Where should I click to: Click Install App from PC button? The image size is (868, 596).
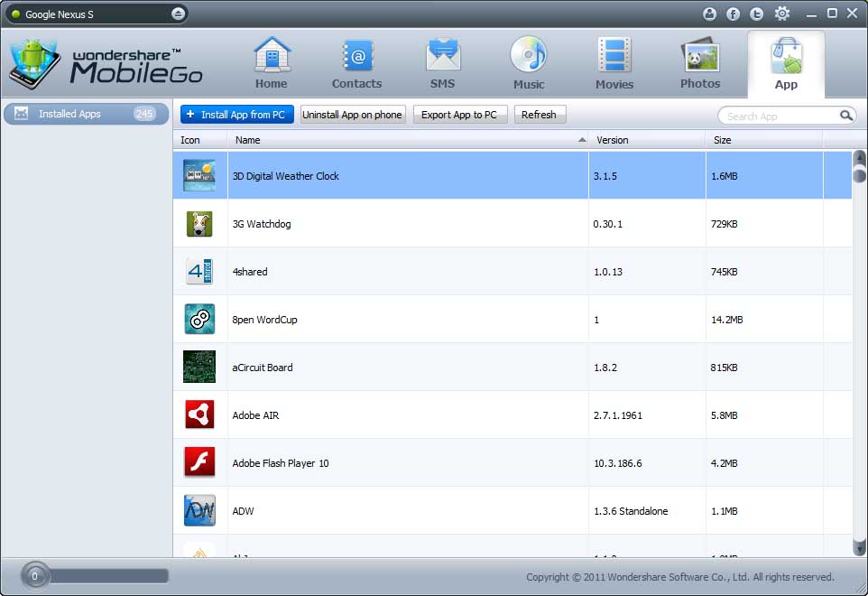point(237,115)
